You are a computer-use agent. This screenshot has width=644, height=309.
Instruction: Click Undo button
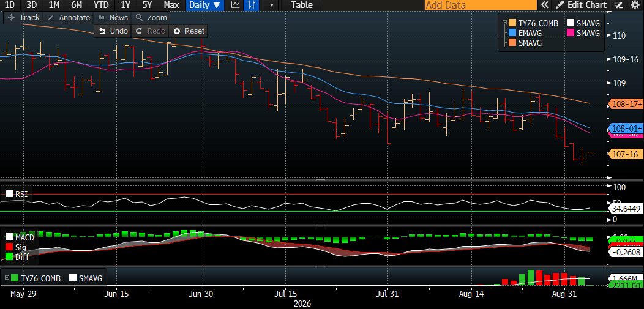(113, 31)
